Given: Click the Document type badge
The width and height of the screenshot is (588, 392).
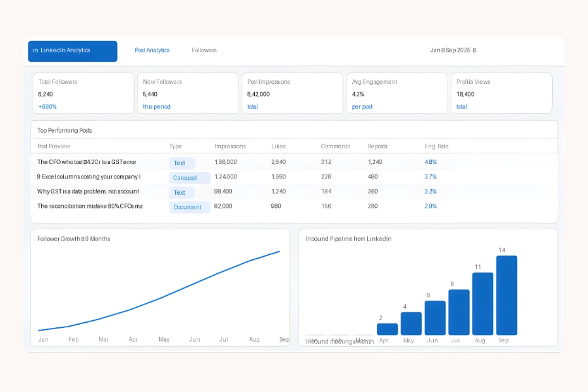Looking at the screenshot, I should tap(189, 207).
